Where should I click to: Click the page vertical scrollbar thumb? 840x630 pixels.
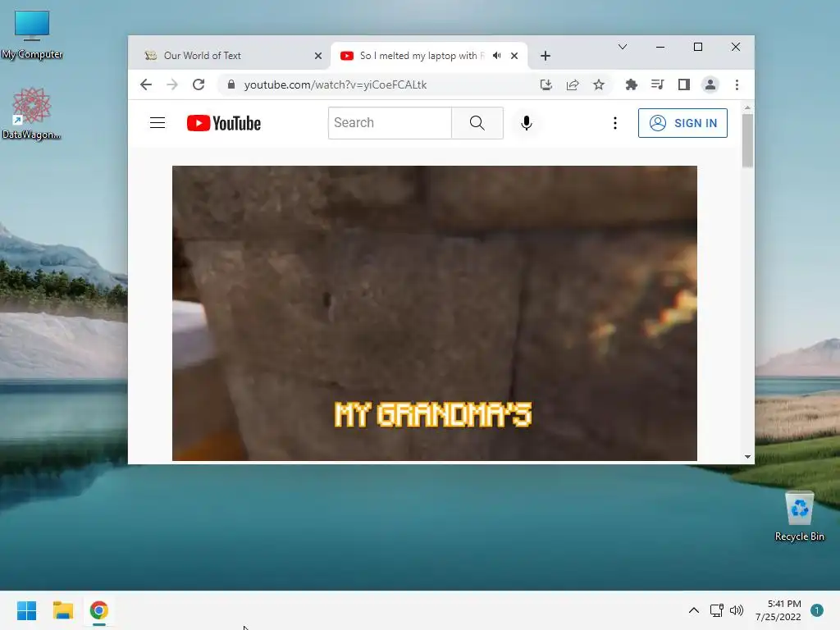coord(747,141)
